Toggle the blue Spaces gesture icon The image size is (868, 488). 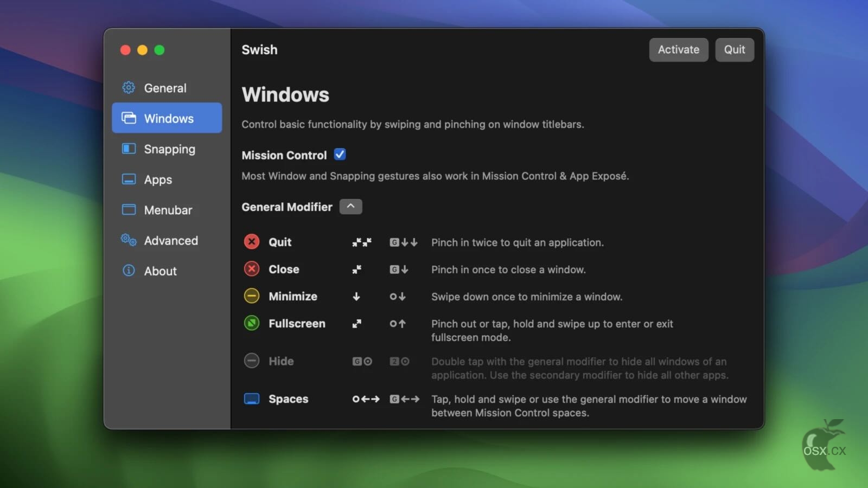(252, 399)
